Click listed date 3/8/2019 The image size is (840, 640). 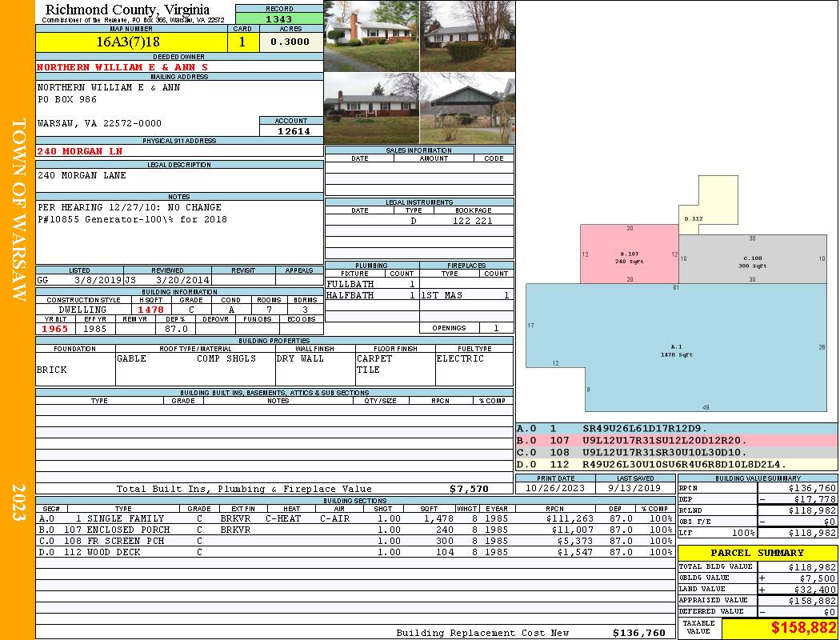tap(98, 280)
